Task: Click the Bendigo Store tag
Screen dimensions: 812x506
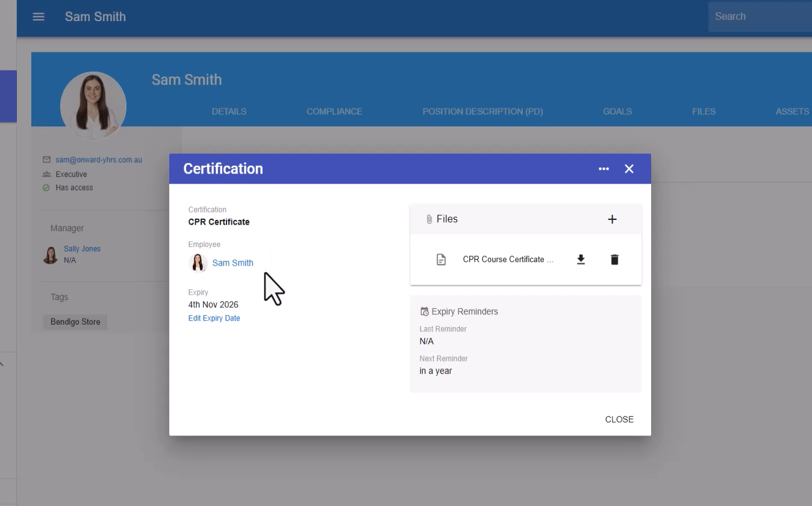Action: coord(75,322)
